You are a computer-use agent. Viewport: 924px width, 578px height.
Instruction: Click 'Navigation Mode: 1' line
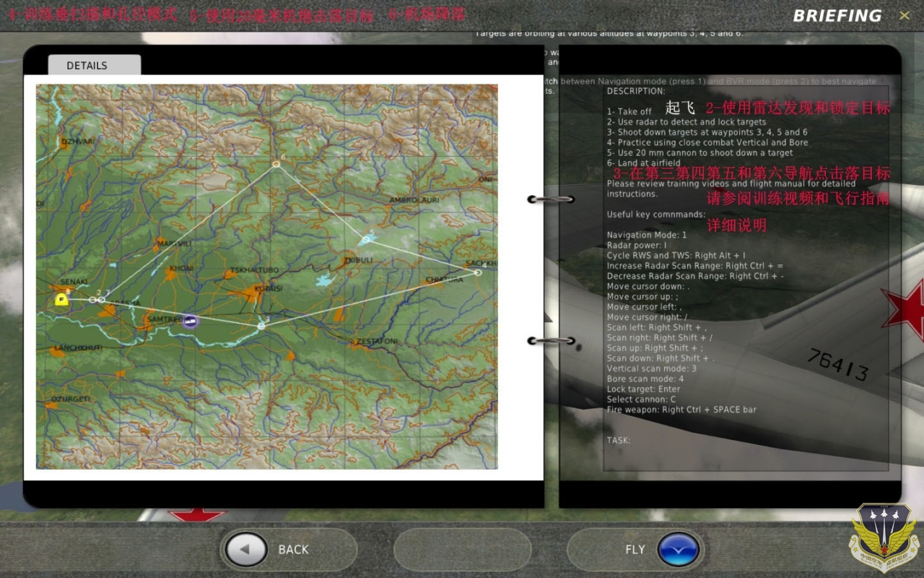[x=647, y=235]
